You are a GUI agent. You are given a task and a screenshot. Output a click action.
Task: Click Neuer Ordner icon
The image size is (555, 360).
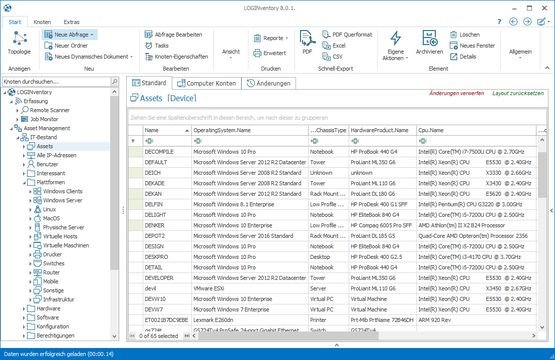point(48,45)
